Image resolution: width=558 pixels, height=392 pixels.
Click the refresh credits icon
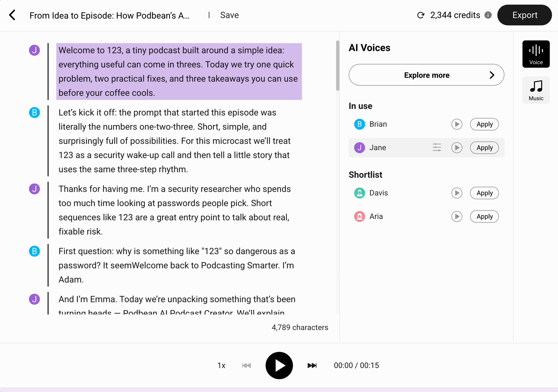click(x=421, y=15)
